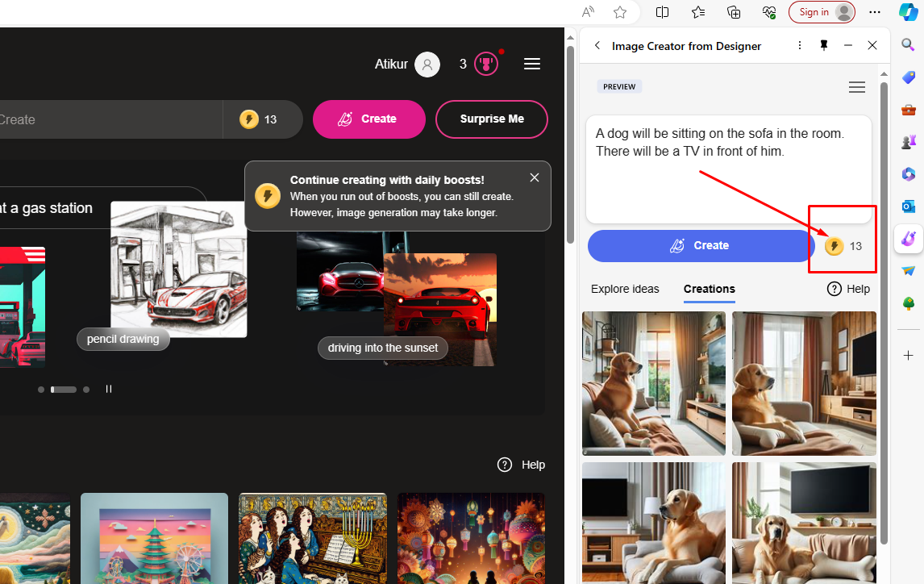Open tree icon in Edge sidebar
Viewport: 924px width, 584px height.
[x=908, y=303]
